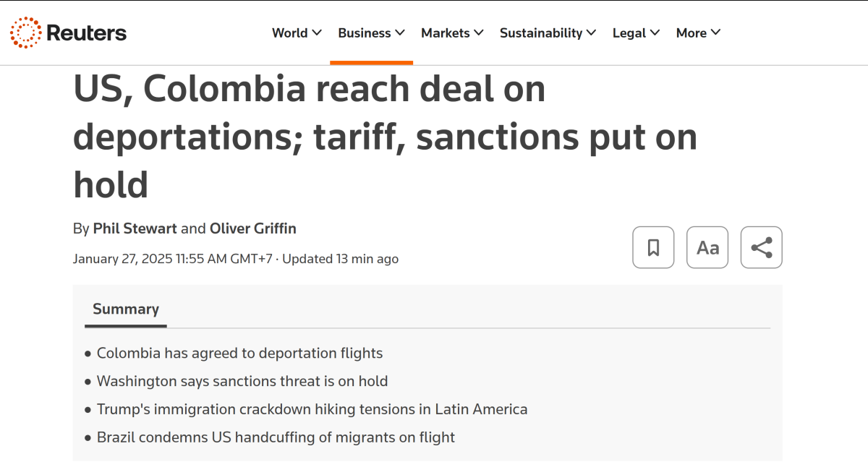Expand the Sustainability dropdown chevron
Image resolution: width=868 pixels, height=475 pixels.
(x=591, y=33)
